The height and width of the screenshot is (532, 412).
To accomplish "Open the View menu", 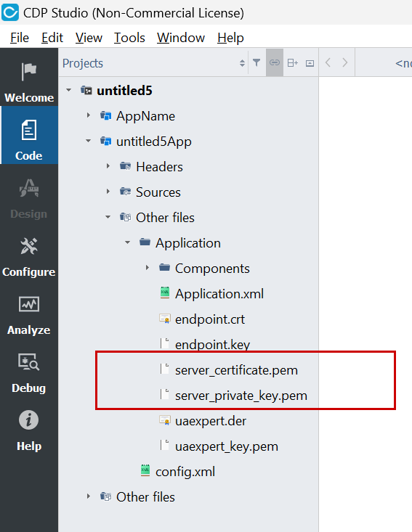I will [x=89, y=37].
